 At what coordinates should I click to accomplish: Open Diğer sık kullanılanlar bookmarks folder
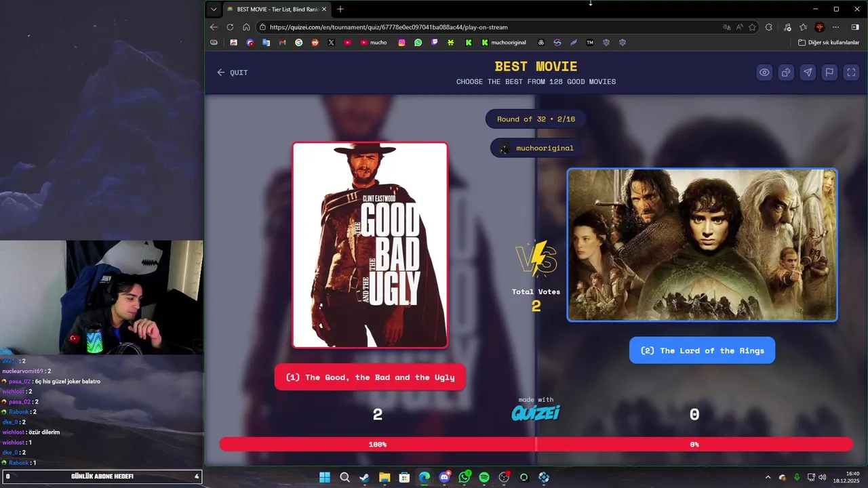[829, 42]
